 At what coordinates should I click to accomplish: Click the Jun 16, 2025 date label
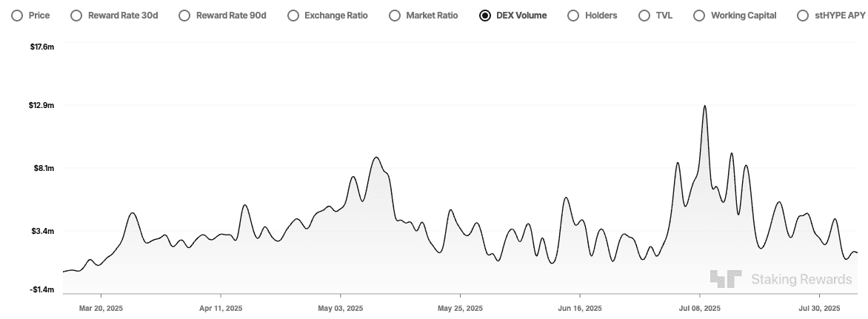pyautogui.click(x=580, y=308)
